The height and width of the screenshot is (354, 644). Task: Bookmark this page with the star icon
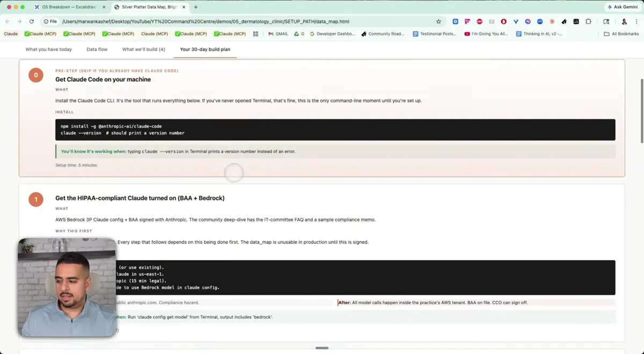tap(438, 21)
